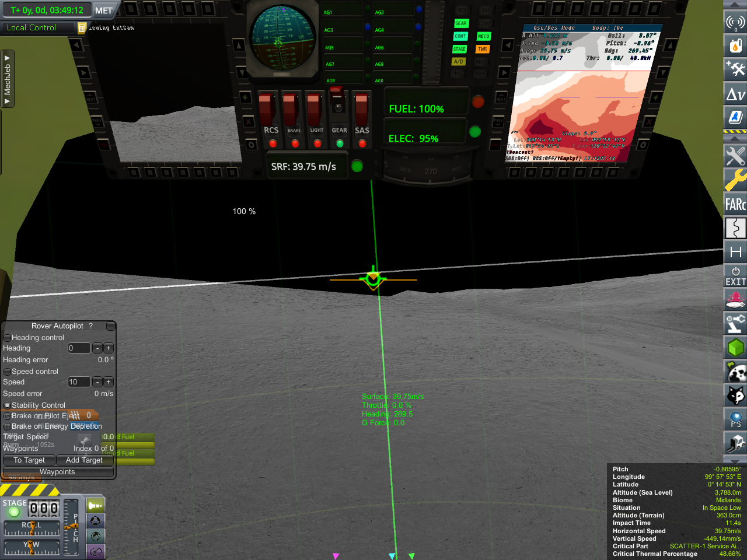Click the green left-arrow MFD button
Screen dimensions: 747x560
[246, 98]
